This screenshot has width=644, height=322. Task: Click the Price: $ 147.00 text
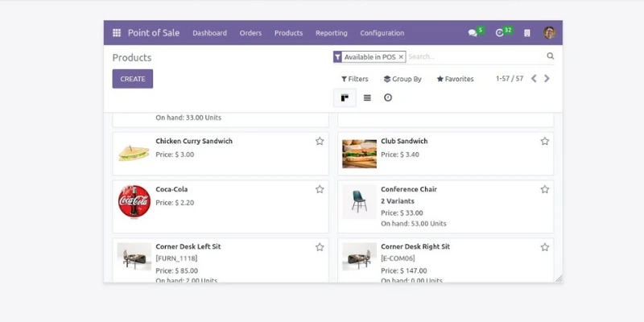pos(404,270)
